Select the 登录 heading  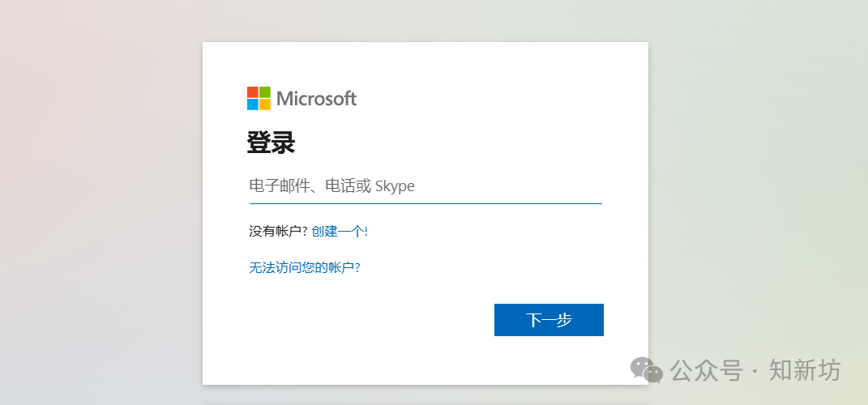[271, 143]
